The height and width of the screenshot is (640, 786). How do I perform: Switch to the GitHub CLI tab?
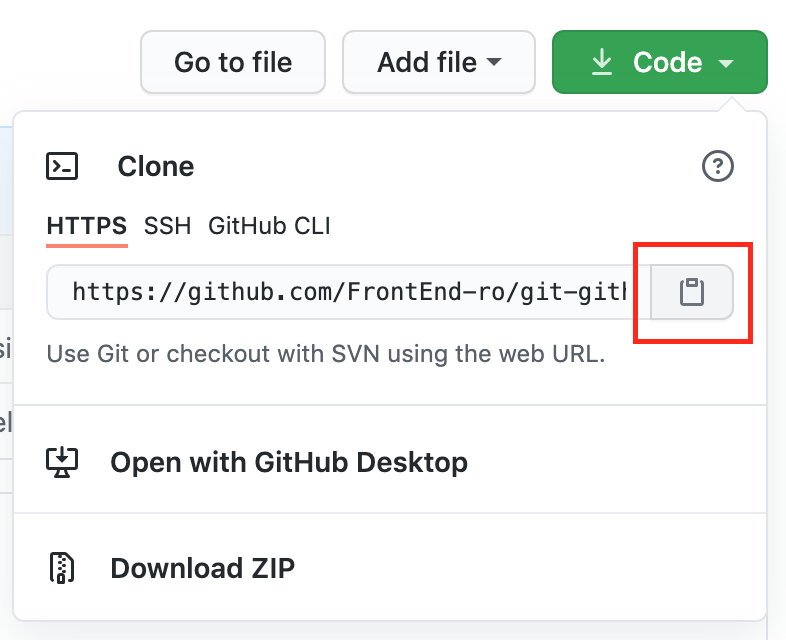pos(269,226)
